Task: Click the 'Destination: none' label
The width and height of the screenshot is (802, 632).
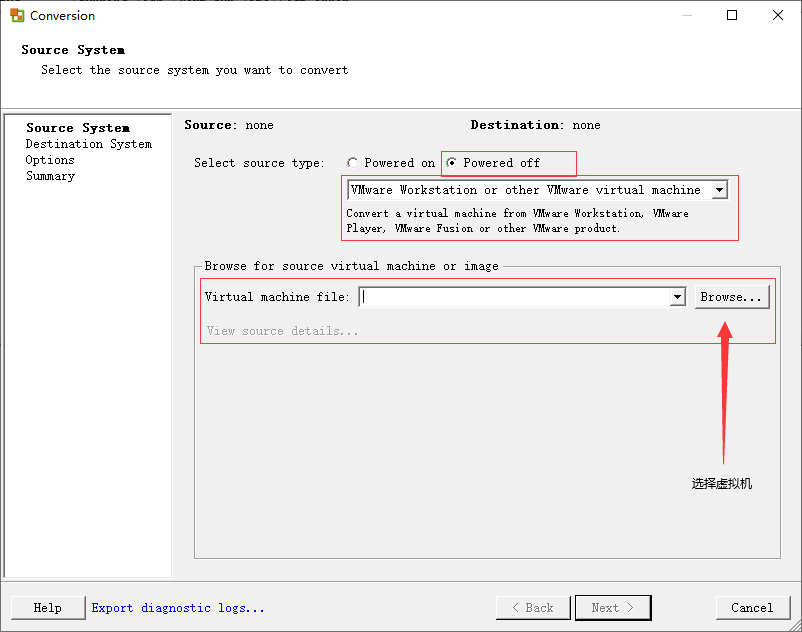Action: [x=536, y=125]
